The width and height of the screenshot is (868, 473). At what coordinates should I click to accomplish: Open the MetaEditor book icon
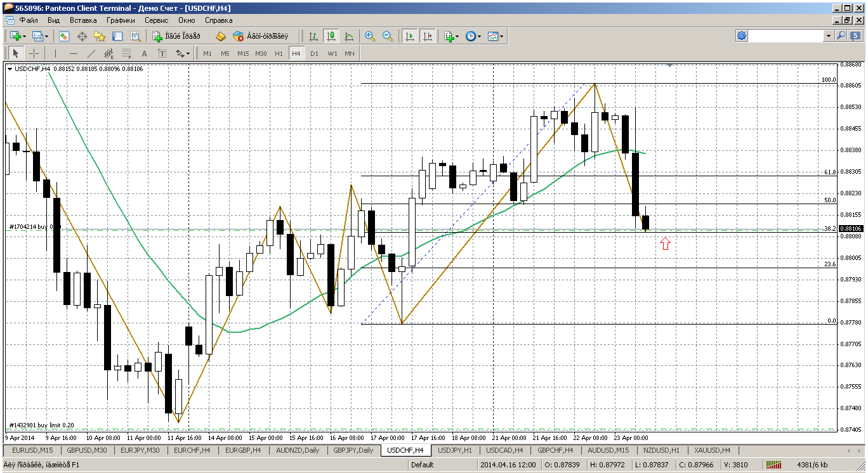point(221,36)
